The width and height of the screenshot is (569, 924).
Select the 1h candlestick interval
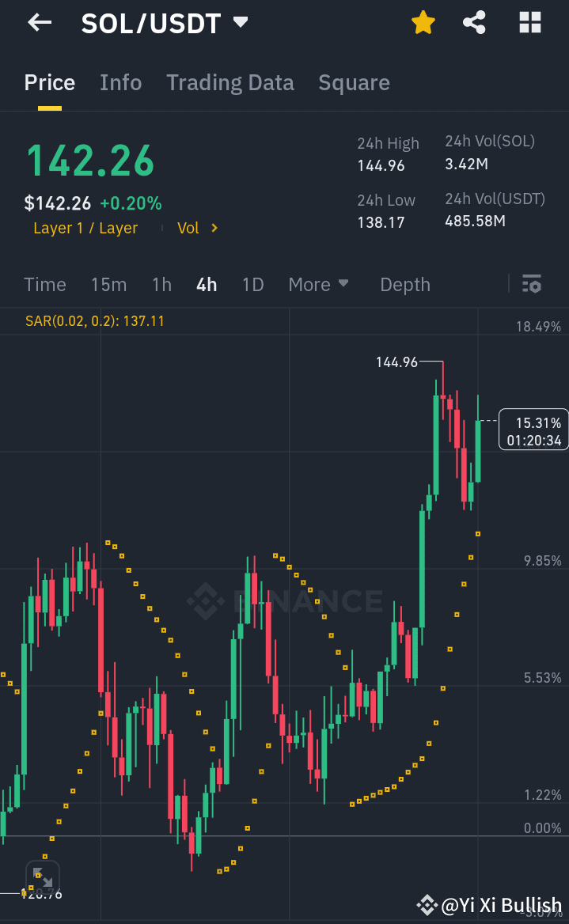pyautogui.click(x=161, y=284)
